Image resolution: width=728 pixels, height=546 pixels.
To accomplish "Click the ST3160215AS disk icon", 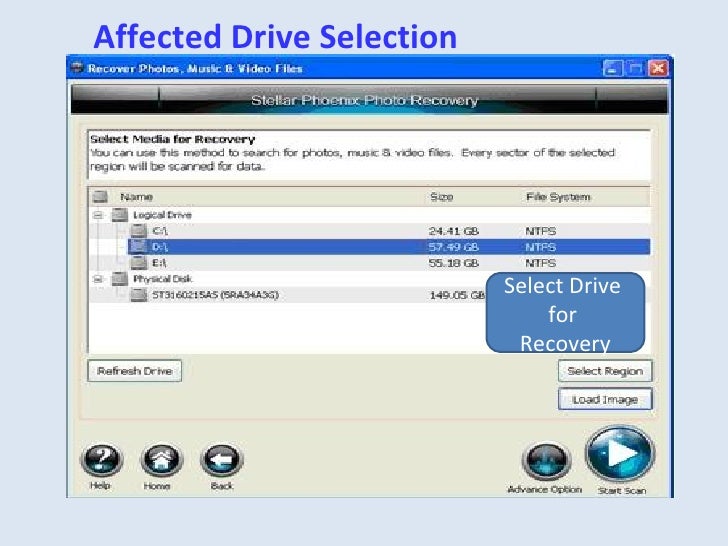I will pos(138,294).
